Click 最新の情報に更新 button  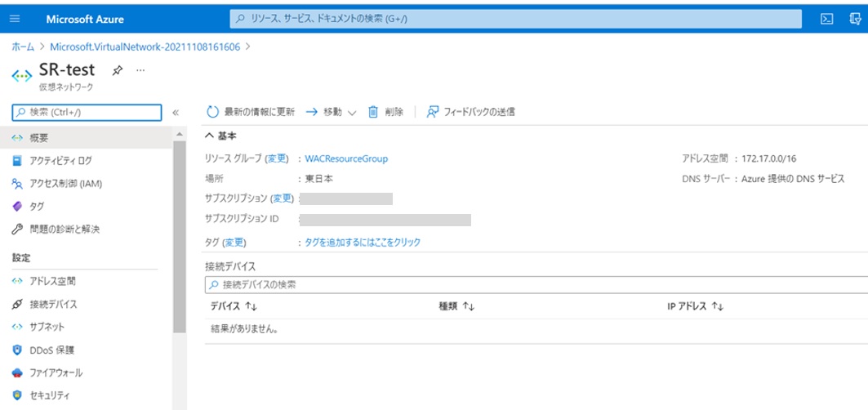pos(251,112)
